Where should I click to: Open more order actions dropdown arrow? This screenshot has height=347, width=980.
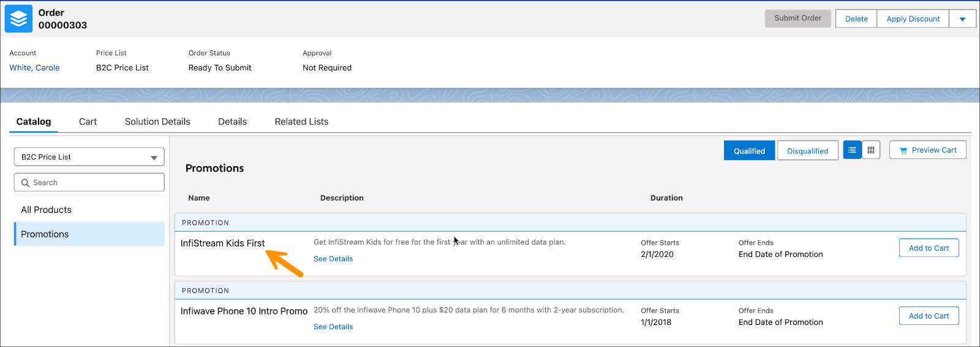962,19
